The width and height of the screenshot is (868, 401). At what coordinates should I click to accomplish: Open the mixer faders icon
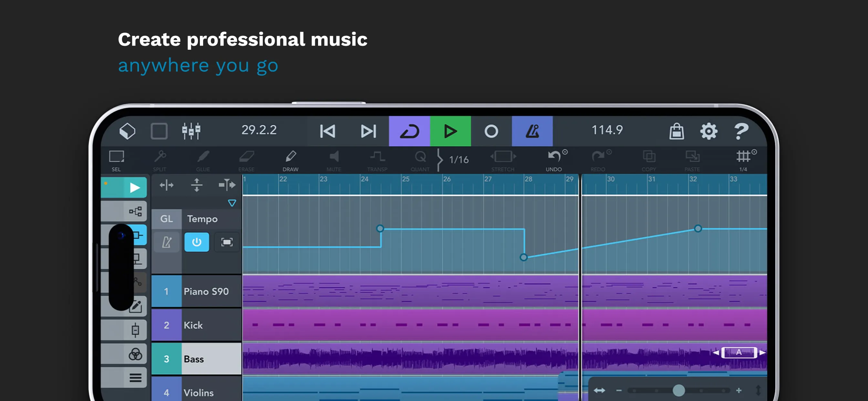point(191,131)
